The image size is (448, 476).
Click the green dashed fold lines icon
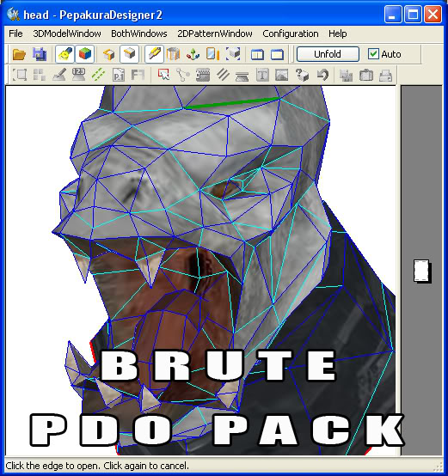(98, 75)
